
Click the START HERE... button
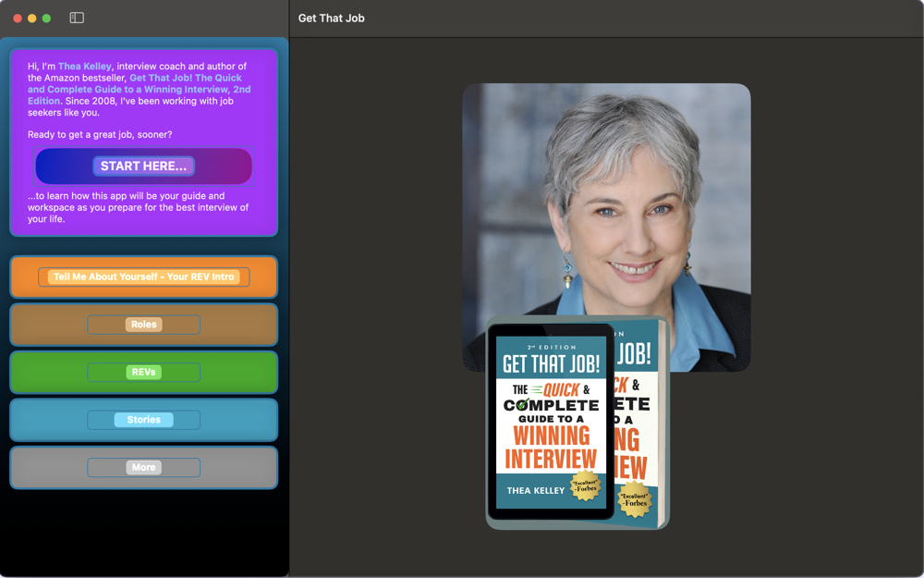point(144,166)
